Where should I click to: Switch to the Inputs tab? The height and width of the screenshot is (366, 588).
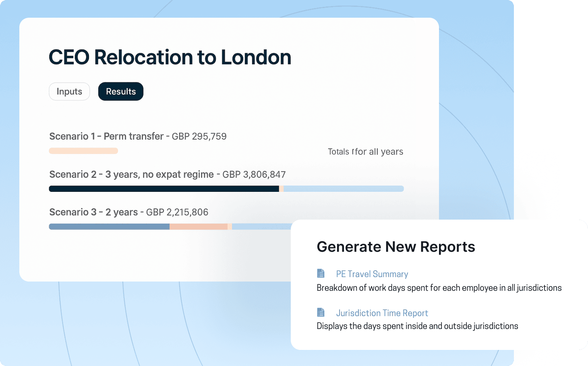(69, 92)
